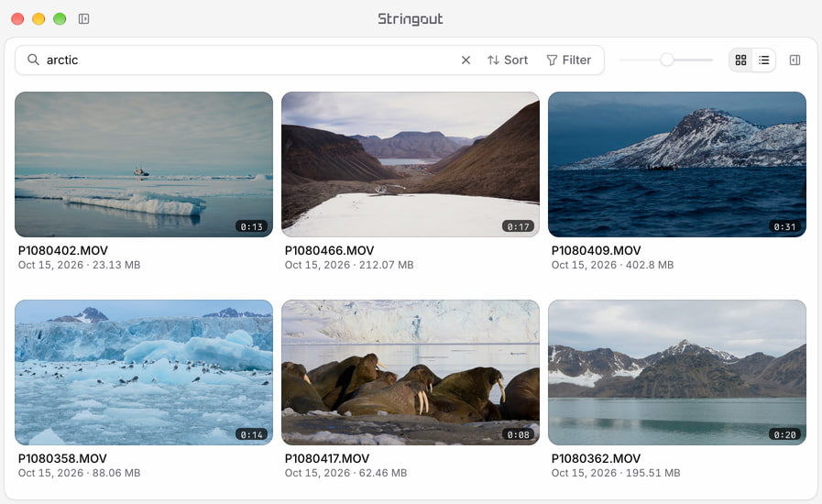Click the file name P1080417.MOV
The image size is (822, 504).
tap(327, 458)
